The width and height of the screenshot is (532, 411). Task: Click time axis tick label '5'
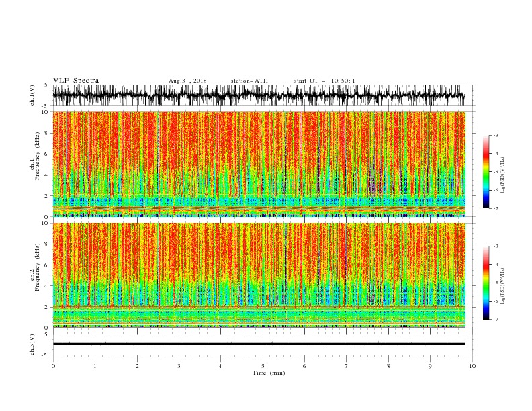pos(263,366)
